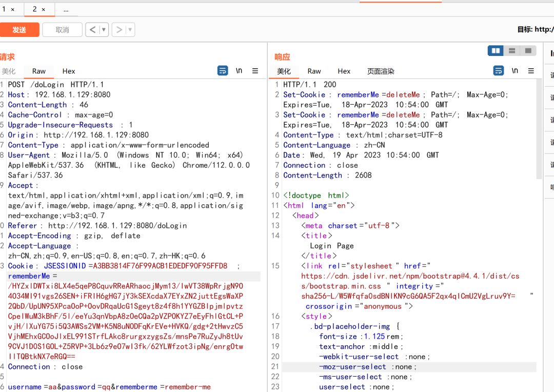Select response 美化 tab

pyautogui.click(x=284, y=71)
